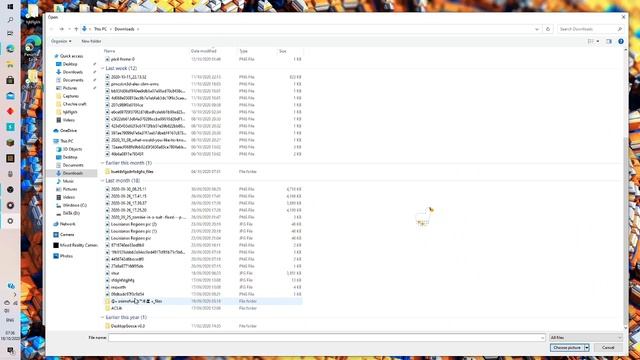The width and height of the screenshot is (640, 360).
Task: Open 3D Objects under This PC
Action: click(72, 149)
